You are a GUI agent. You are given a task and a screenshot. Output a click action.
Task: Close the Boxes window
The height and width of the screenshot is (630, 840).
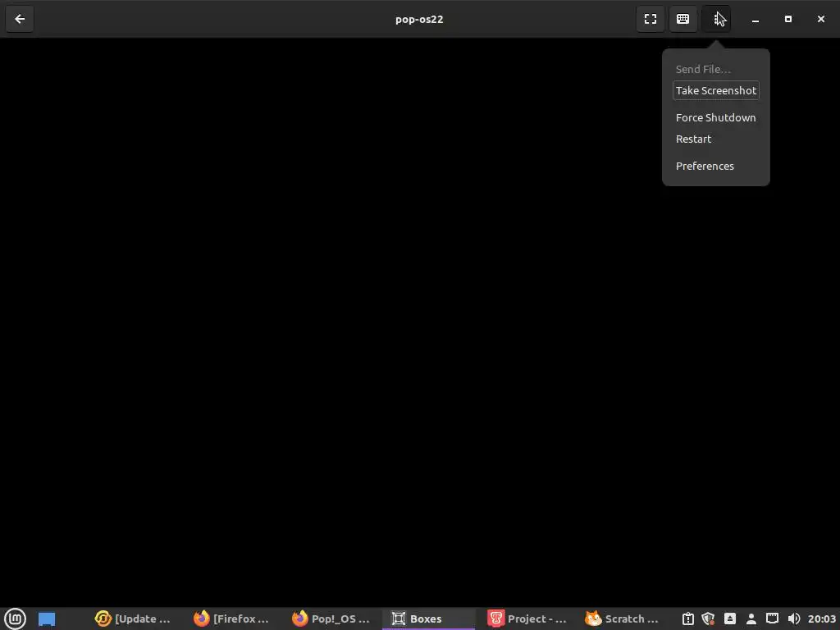[820, 20]
